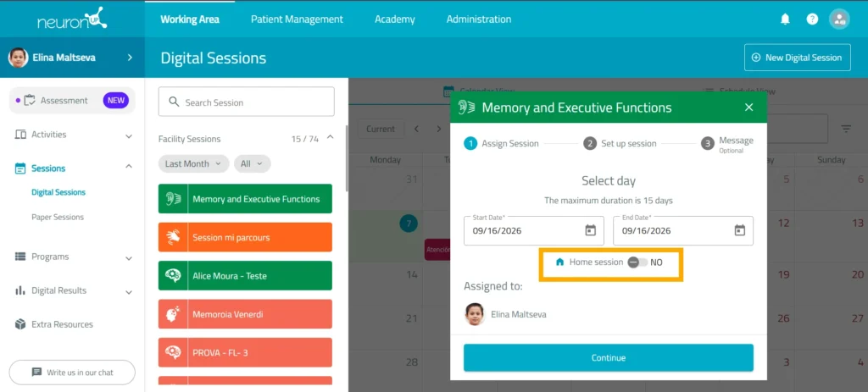Click the Start Date field

pos(534,230)
